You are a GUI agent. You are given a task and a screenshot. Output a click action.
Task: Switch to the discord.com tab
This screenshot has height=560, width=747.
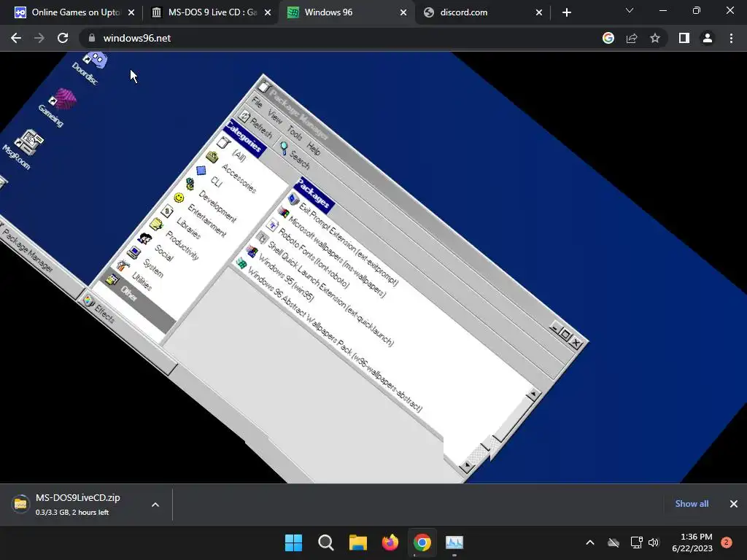[483, 12]
